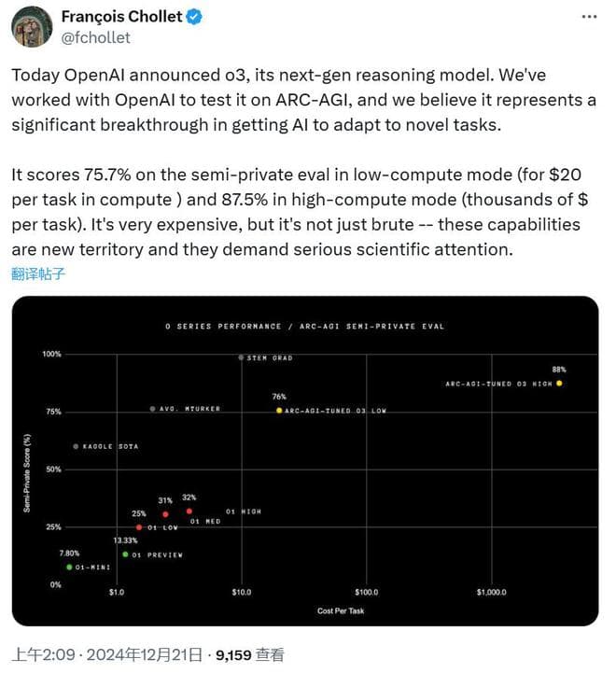Click the 9,159 查看 view count
The image size is (616, 673).
tap(249, 654)
